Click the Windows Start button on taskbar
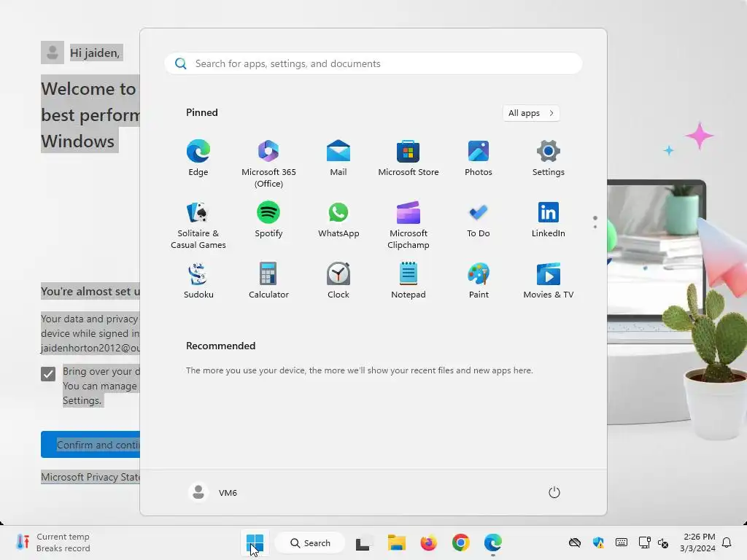The height and width of the screenshot is (560, 747). click(x=255, y=542)
